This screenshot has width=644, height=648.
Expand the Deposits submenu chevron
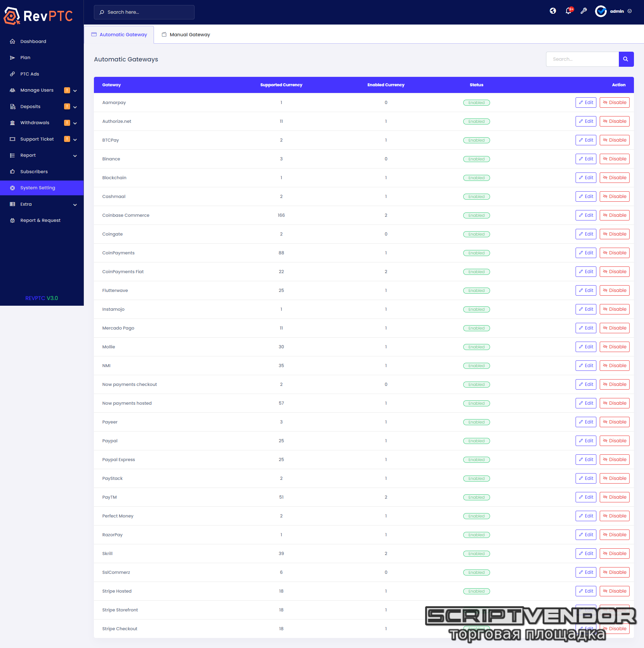(x=75, y=107)
